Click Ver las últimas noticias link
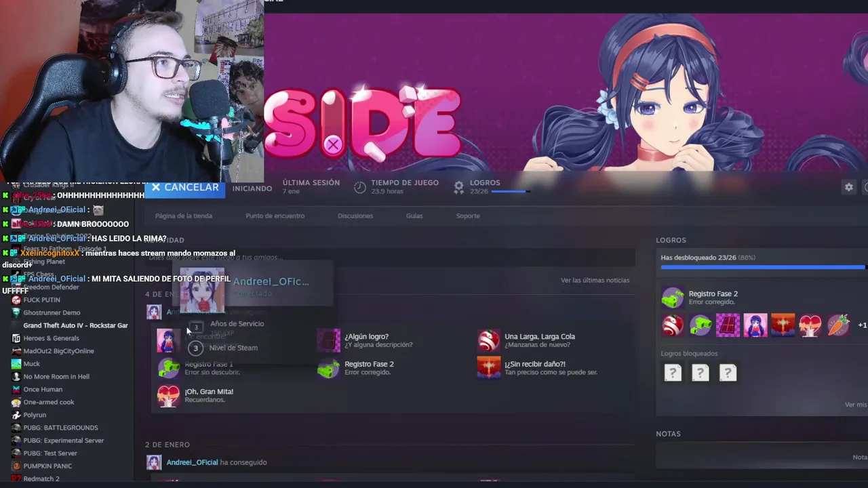868x488 pixels. click(595, 280)
